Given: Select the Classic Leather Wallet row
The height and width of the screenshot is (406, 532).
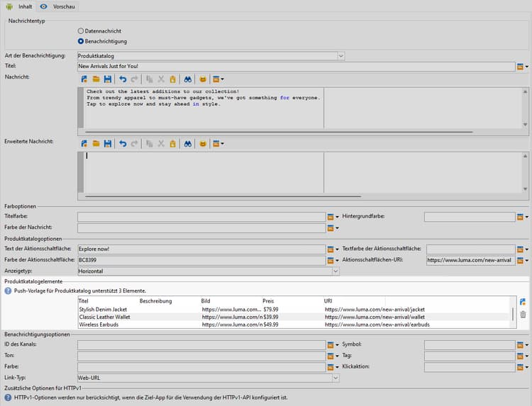Looking at the screenshot, I should click(294, 317).
